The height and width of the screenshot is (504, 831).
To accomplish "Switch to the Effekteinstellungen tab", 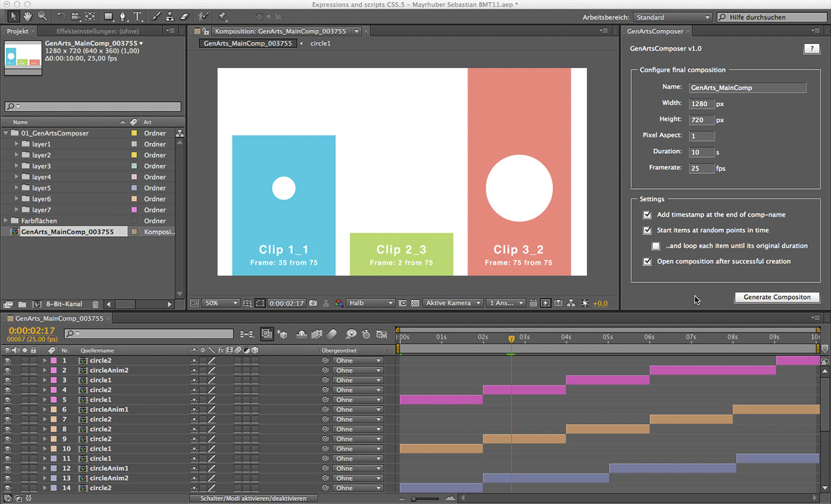I will [x=97, y=30].
